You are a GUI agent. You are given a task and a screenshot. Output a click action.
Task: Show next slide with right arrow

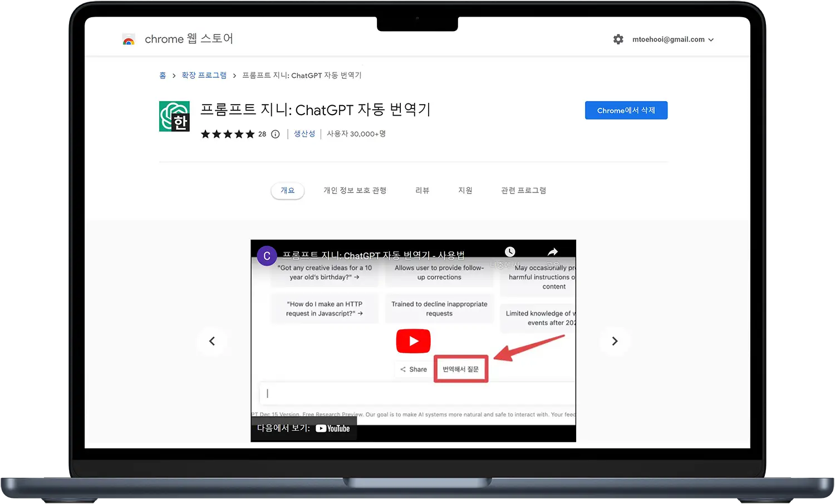615,341
